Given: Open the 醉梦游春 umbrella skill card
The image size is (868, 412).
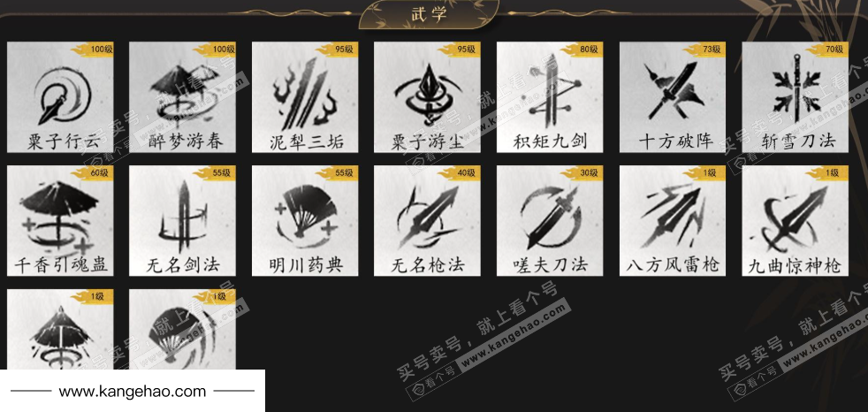Looking at the screenshot, I should 183,97.
